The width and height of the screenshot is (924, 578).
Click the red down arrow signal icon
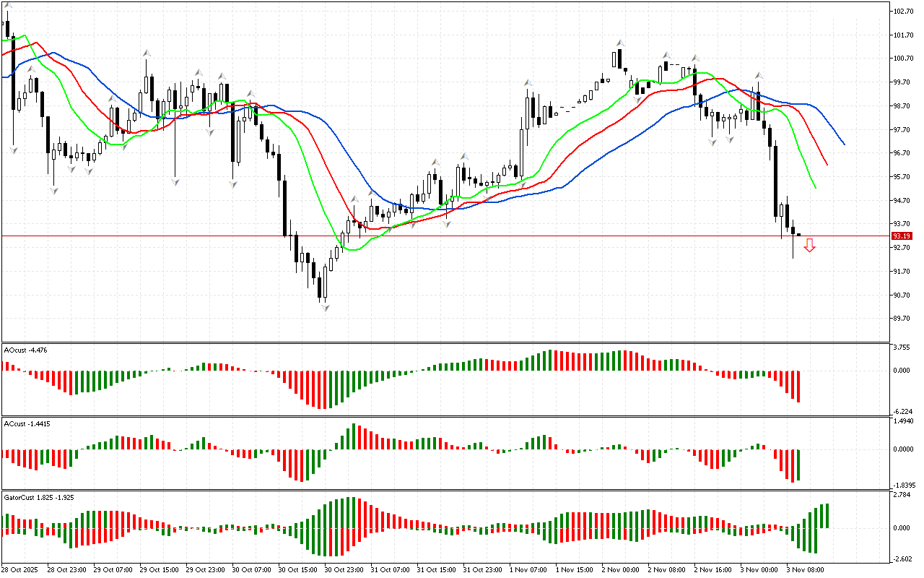tap(810, 246)
